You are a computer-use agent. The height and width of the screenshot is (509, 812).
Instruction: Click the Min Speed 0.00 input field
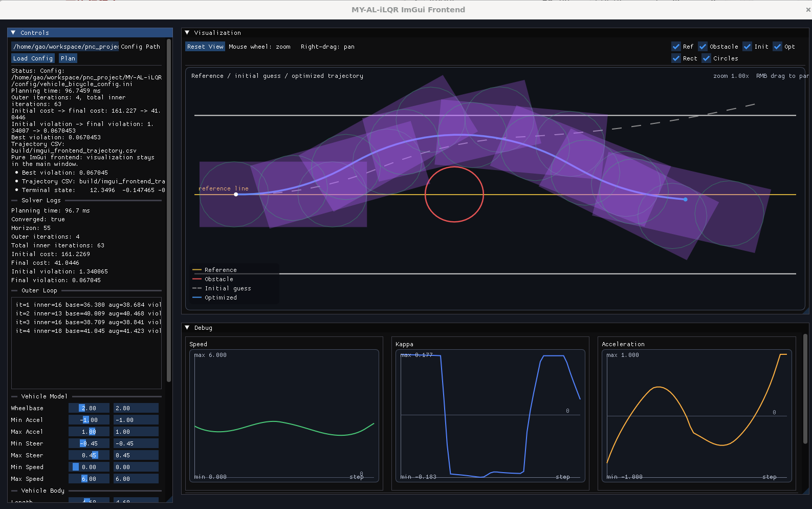[x=136, y=467]
